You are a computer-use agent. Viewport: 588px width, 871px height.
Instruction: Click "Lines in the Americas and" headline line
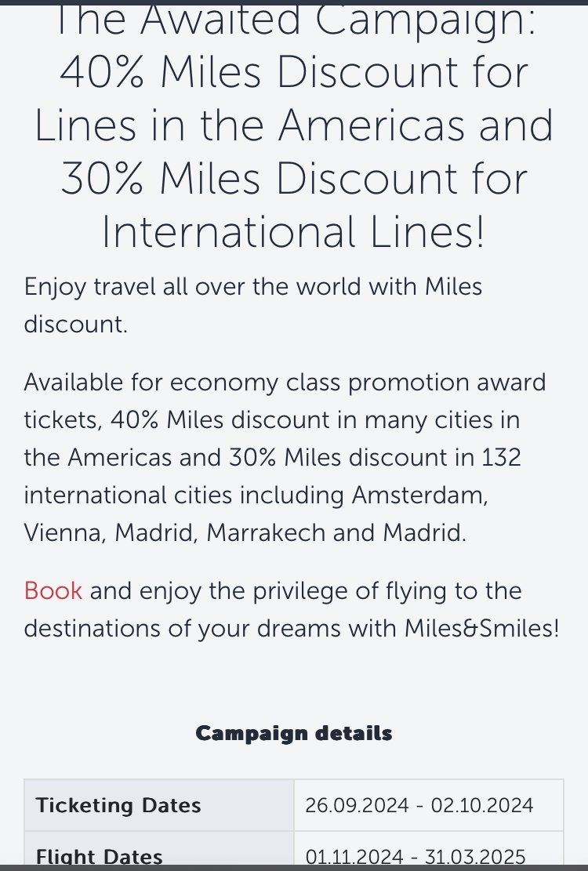pyautogui.click(x=294, y=126)
